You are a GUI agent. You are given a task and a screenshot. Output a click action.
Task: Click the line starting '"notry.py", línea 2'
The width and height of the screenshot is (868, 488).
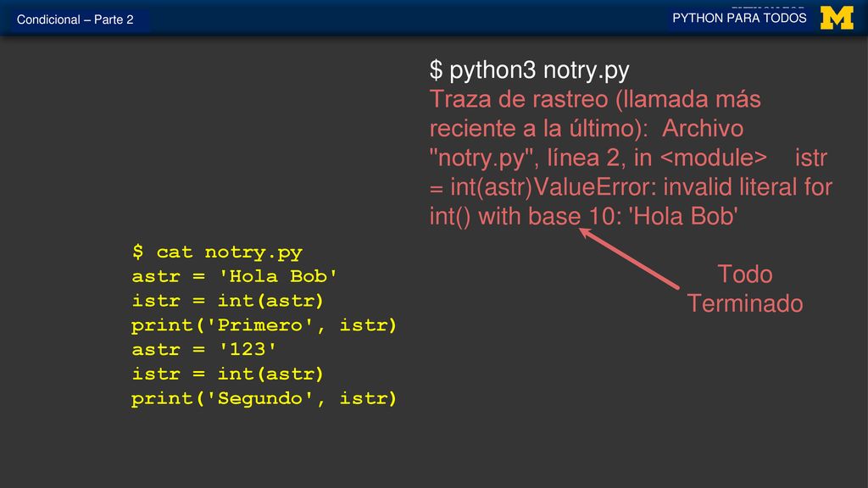tap(628, 158)
